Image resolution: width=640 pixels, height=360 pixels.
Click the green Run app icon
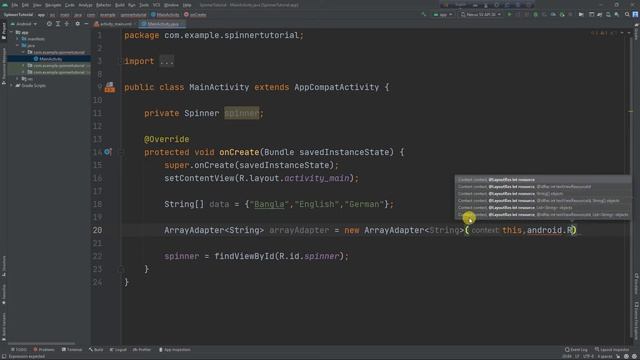coord(509,15)
